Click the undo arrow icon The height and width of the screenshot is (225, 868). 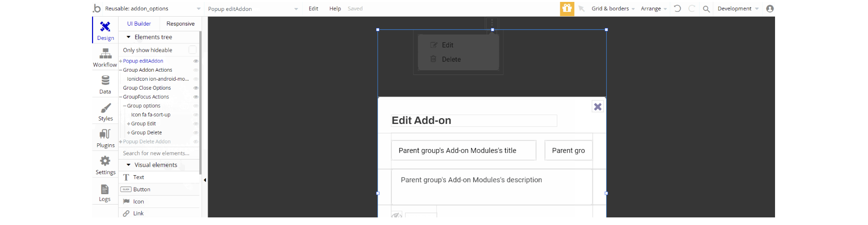click(x=677, y=9)
